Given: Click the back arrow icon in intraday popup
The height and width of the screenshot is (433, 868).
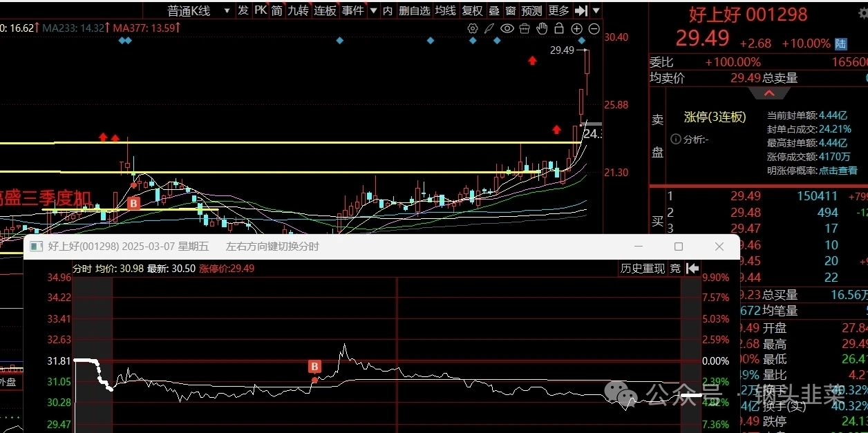Looking at the screenshot, I should click(692, 269).
